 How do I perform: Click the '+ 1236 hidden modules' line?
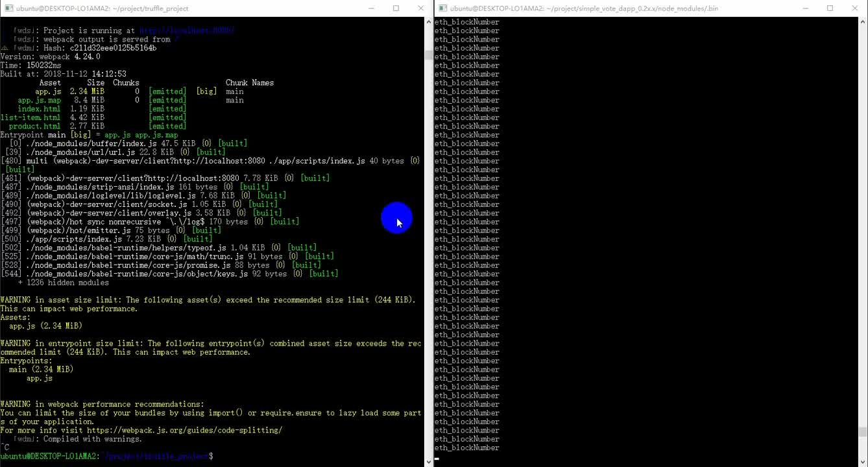pos(63,282)
